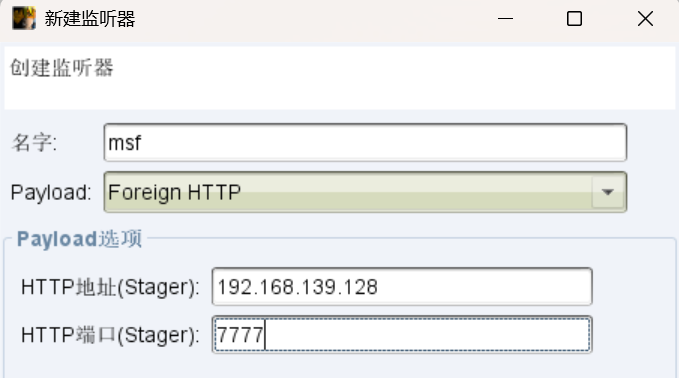This screenshot has width=679, height=378.
Task: Close the 新建监听器 dialog
Action: [645, 19]
